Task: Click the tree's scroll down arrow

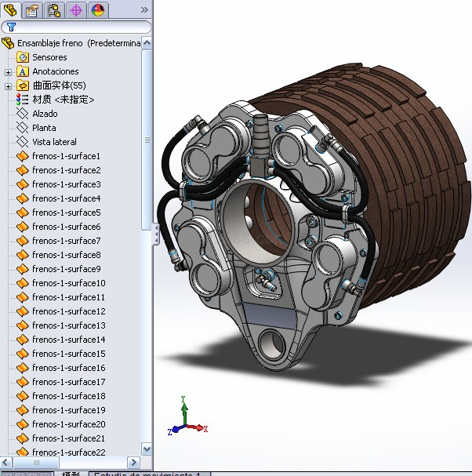Action: click(147, 449)
